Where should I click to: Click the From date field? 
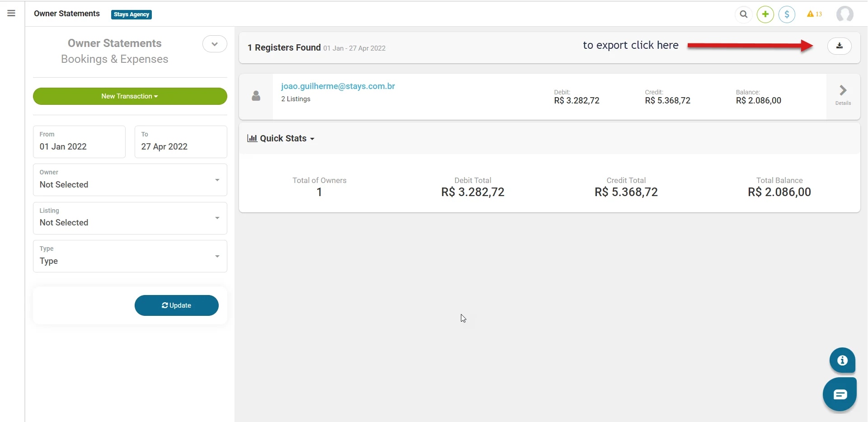pos(79,142)
